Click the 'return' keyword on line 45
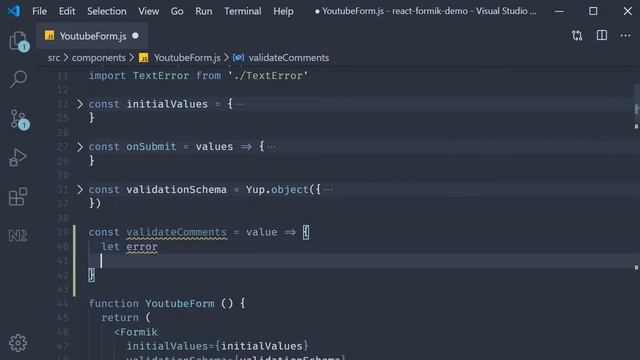Image resolution: width=640 pixels, height=360 pixels. coord(120,318)
